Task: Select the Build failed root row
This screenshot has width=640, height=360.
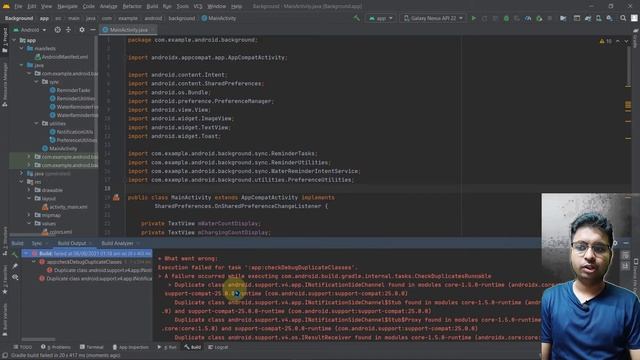Action: tap(87, 254)
